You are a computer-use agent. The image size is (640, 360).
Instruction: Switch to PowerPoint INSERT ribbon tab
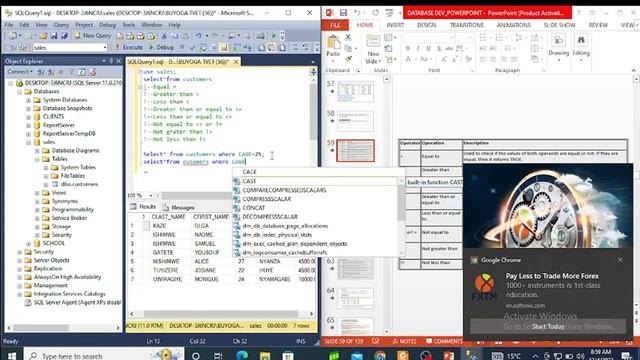395,25
